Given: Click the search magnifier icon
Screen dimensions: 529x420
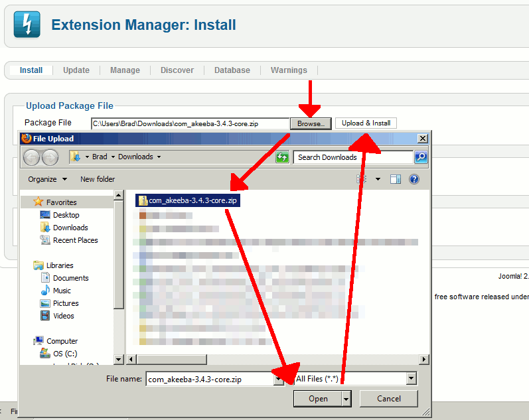Looking at the screenshot, I should (421, 157).
